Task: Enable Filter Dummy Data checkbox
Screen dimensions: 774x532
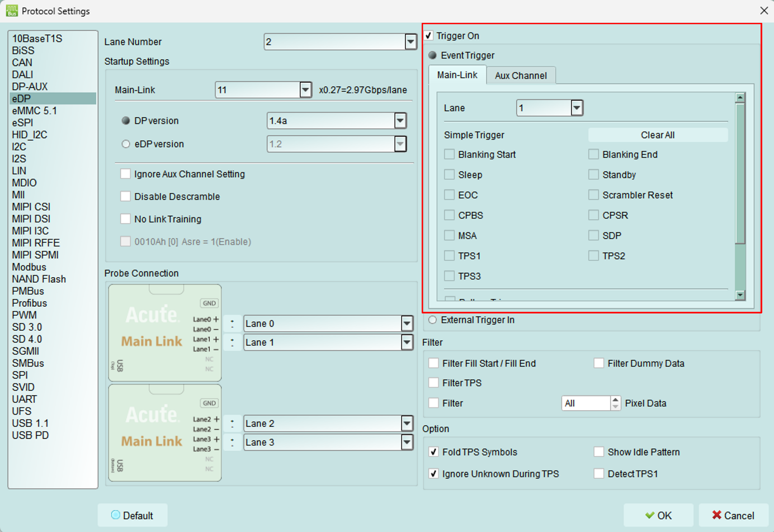Action: pyautogui.click(x=598, y=363)
